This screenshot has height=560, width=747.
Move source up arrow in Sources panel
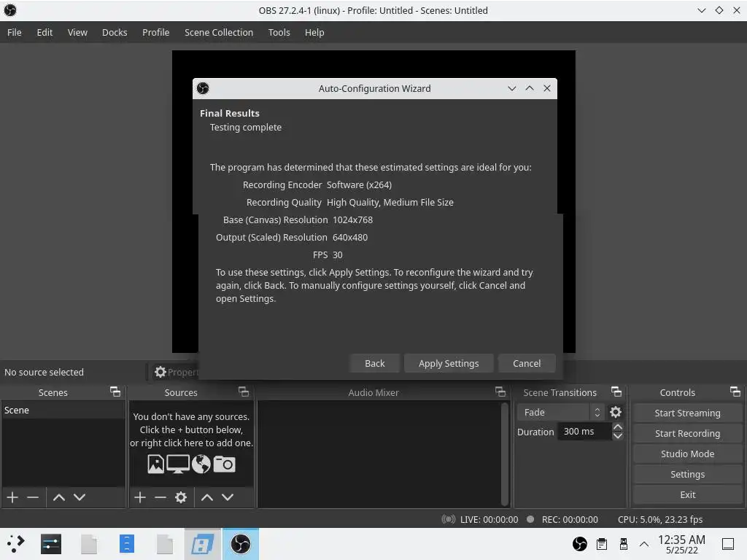click(206, 497)
